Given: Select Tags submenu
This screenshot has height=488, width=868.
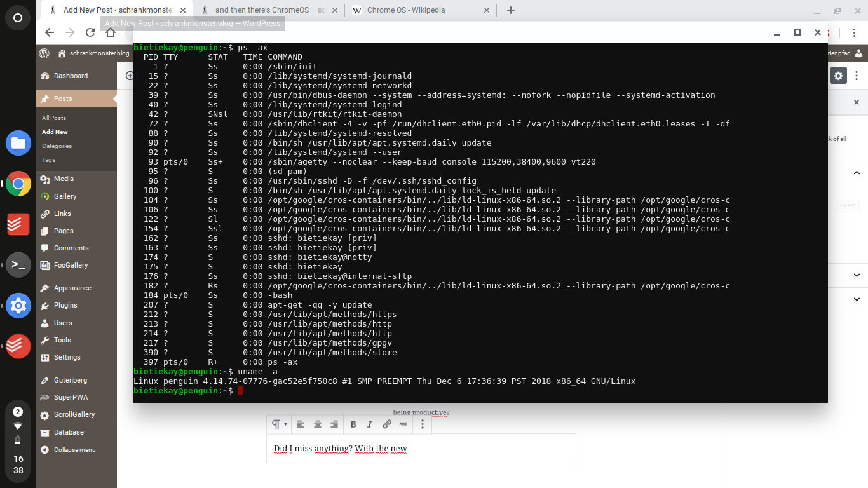Looking at the screenshot, I should [x=48, y=160].
